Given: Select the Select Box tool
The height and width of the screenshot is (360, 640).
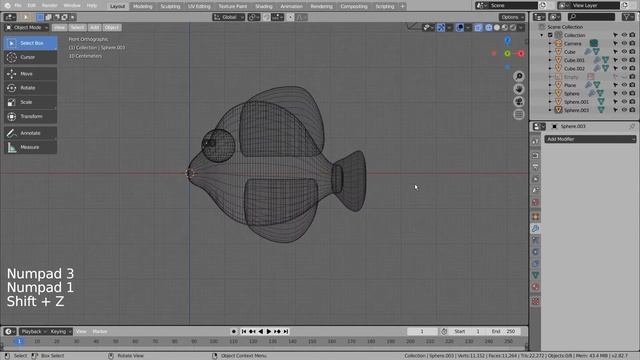Looking at the screenshot, I should (31, 43).
